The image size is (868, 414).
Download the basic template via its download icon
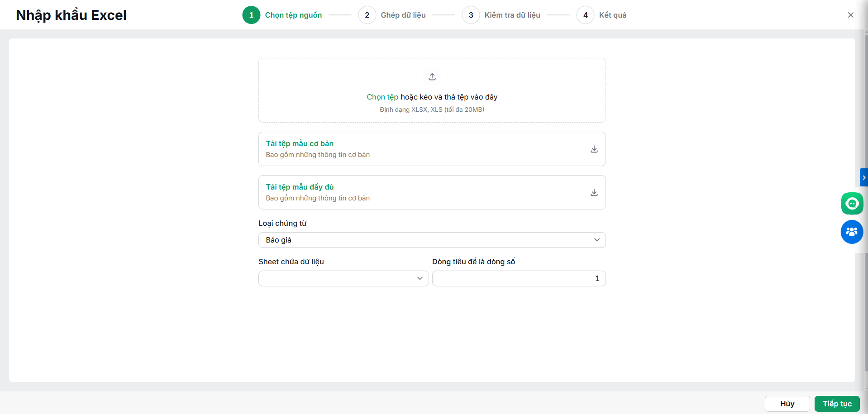594,149
